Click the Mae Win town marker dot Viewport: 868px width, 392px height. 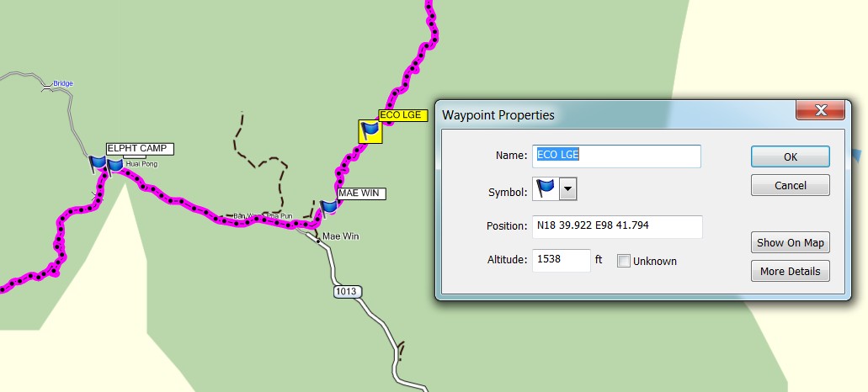click(318, 241)
